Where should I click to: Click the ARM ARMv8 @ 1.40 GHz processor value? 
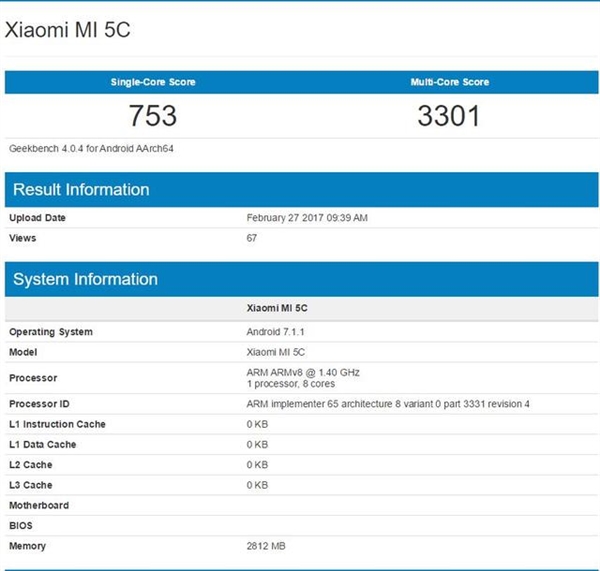click(303, 372)
